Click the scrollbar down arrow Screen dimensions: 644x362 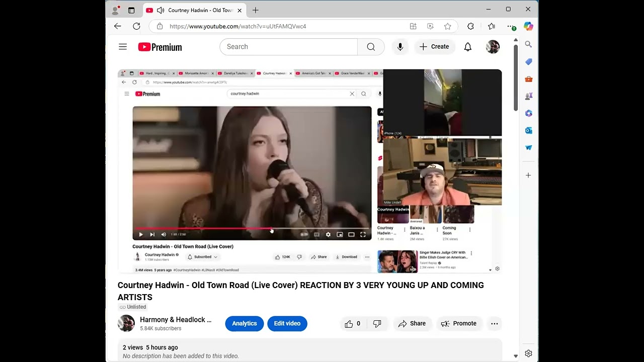pos(516,356)
